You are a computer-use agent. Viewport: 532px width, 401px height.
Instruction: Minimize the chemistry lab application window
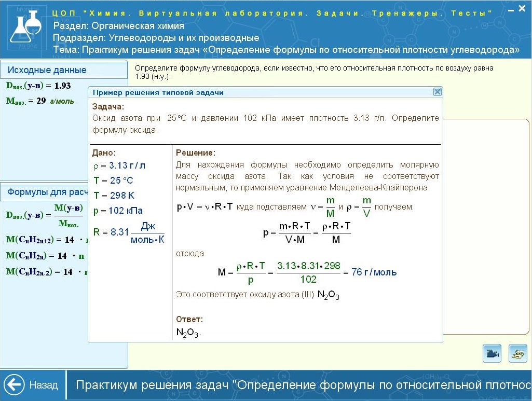click(510, 10)
